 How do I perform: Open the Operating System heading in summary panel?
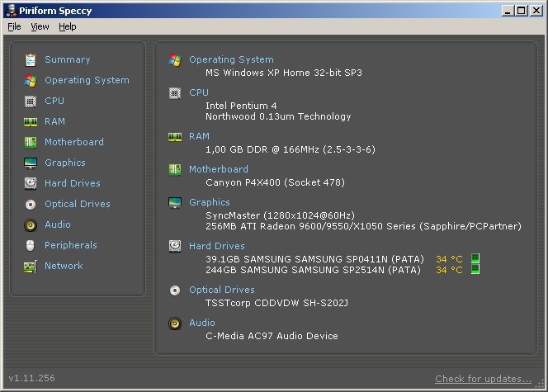click(x=231, y=59)
